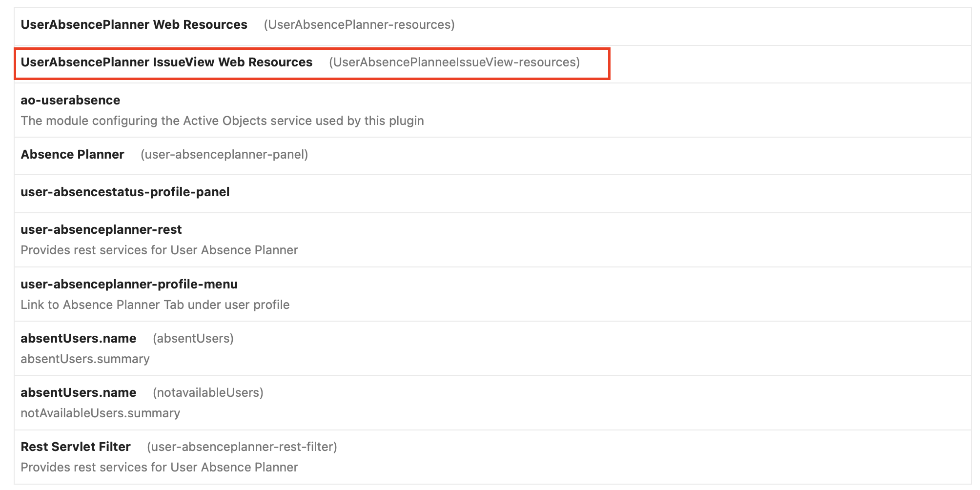
Task: Click the description under user-absenceplanner-rest
Action: pos(159,250)
